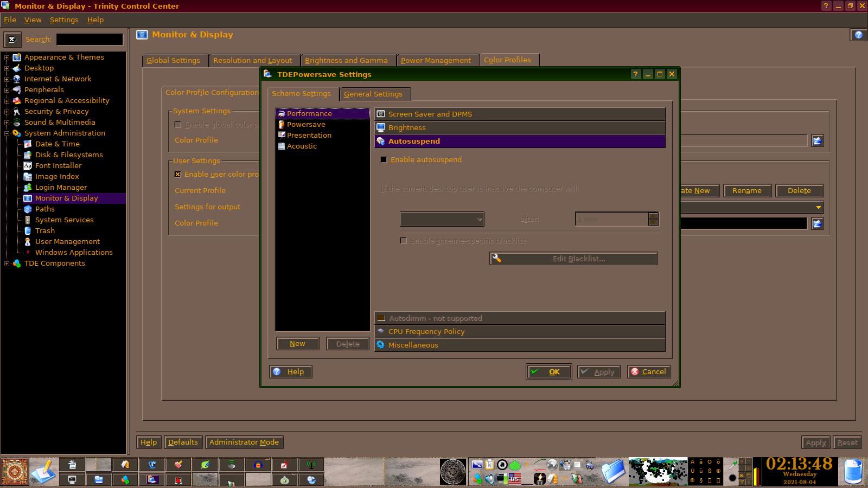The image size is (868, 488).
Task: Click the file manager icon in the taskbar
Action: (99, 480)
